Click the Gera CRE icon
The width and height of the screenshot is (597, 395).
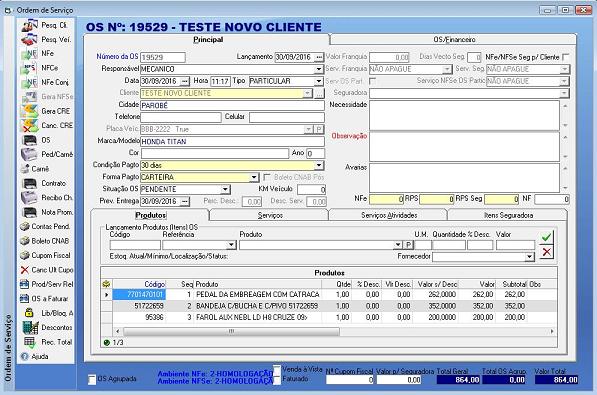[29, 111]
